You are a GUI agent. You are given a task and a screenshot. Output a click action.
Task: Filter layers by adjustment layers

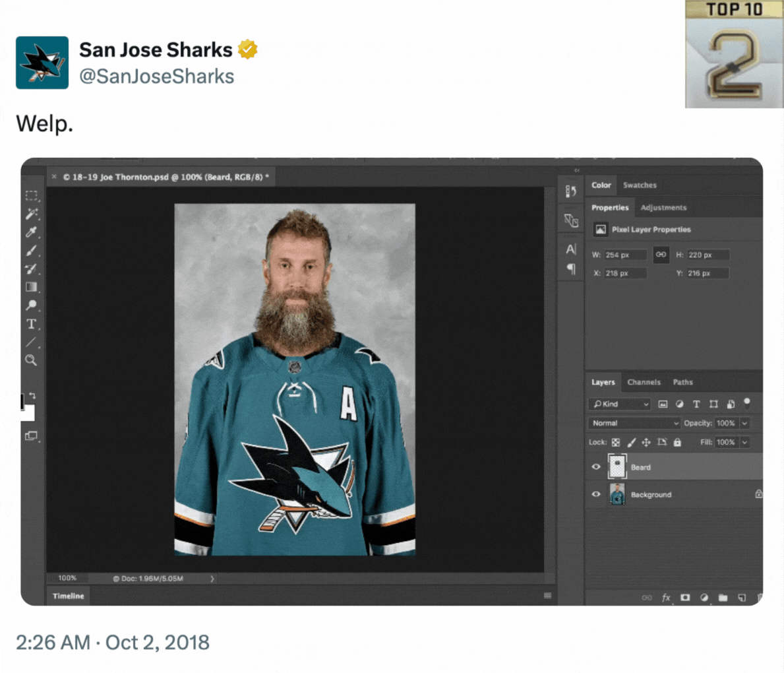pyautogui.click(x=680, y=404)
